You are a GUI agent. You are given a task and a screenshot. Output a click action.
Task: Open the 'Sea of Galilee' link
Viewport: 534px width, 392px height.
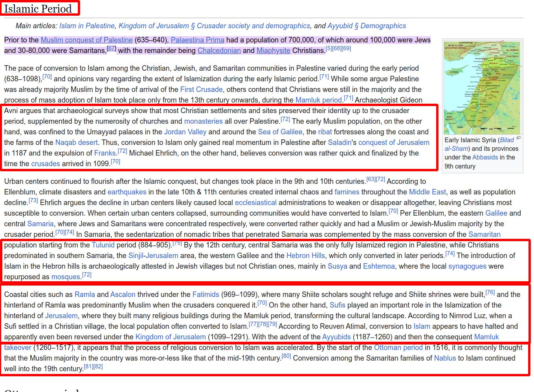click(280, 132)
